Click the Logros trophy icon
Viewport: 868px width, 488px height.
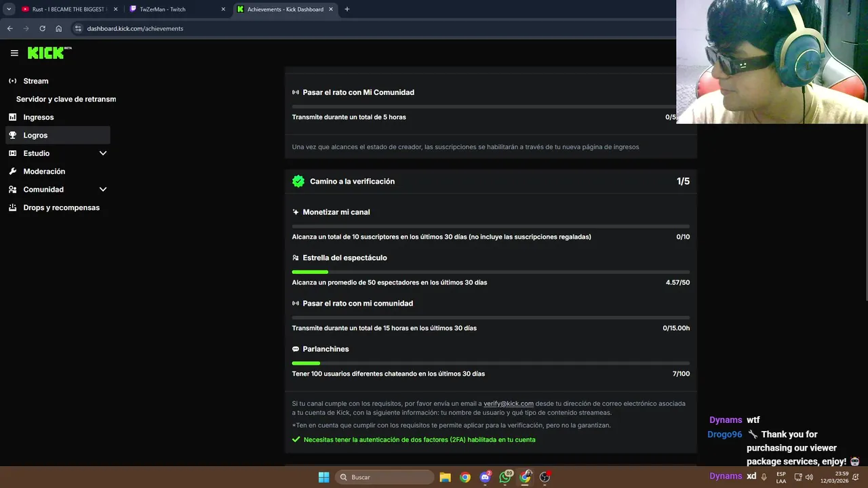click(x=12, y=135)
